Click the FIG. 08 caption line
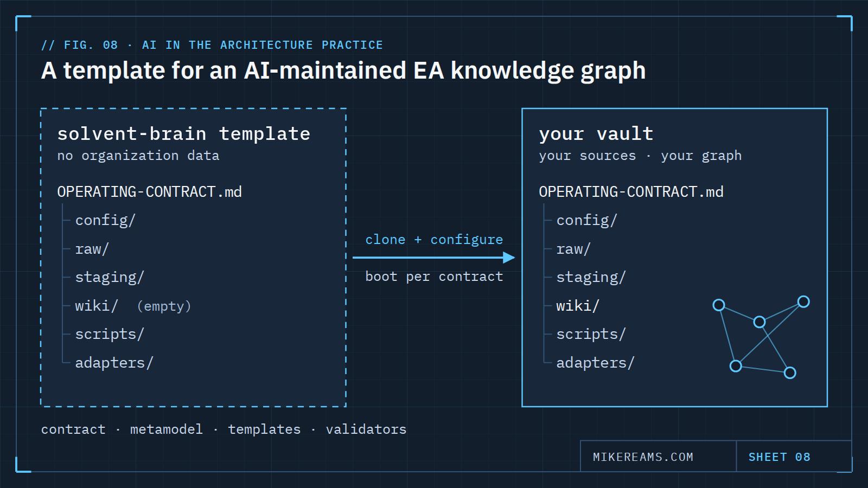The width and height of the screenshot is (868, 488). click(x=212, y=45)
